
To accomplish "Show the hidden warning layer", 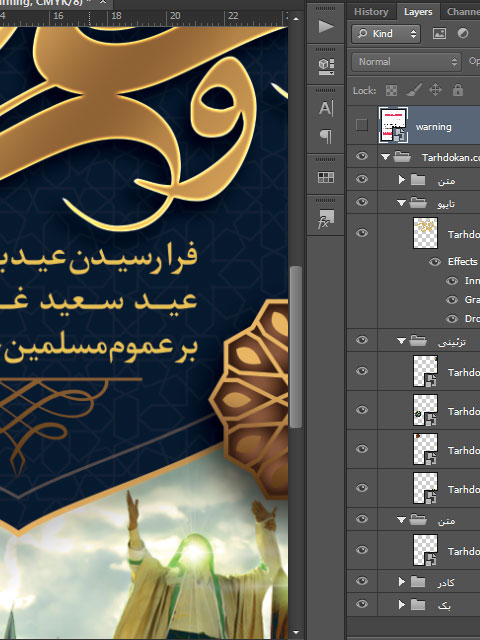I will [362, 124].
